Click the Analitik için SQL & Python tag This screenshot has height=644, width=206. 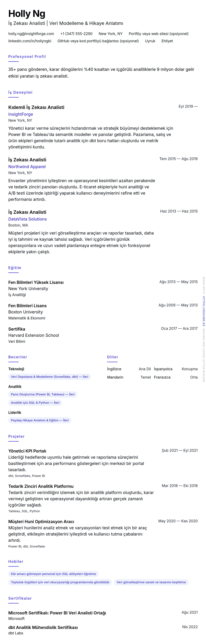click(35, 402)
